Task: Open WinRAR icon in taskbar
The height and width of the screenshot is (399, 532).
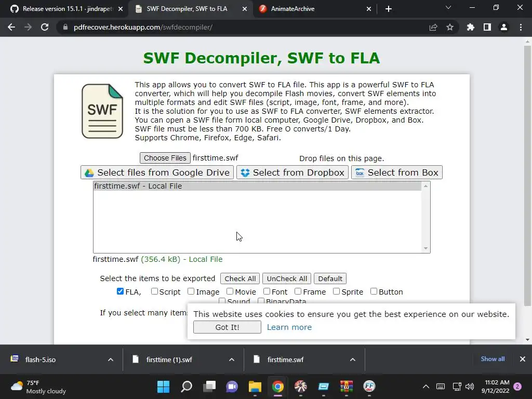Action: coord(347,387)
